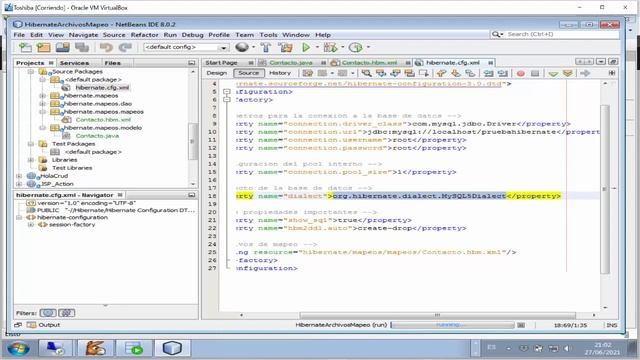Image resolution: width=640 pixels, height=360 pixels.
Task: Click the red Start Macro Recording icon
Action: click(520, 73)
